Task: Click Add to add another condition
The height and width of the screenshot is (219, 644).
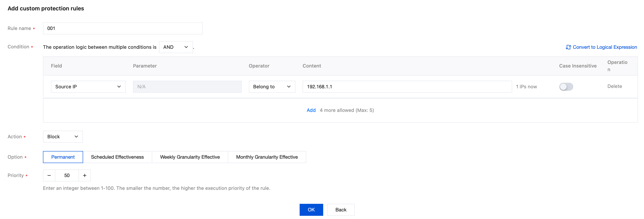Action: pos(311,110)
